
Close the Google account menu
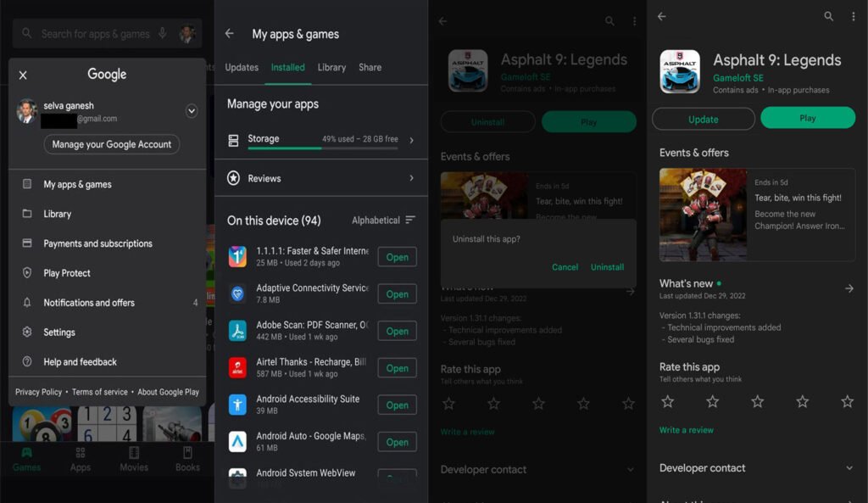click(x=23, y=75)
